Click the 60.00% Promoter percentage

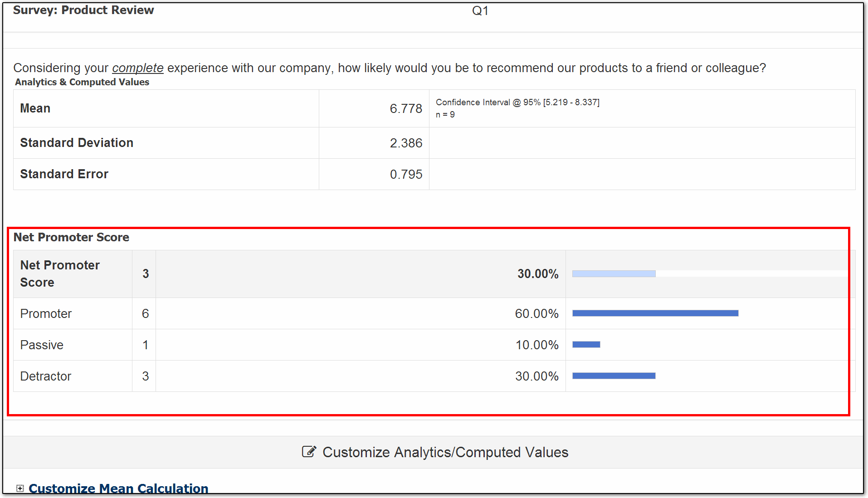536,313
